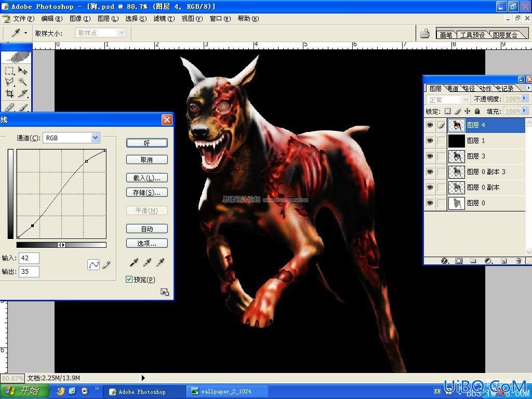The width and height of the screenshot is (532, 399).
Task: Click the gradient bar toggle arrows below the curve
Action: coord(61,245)
